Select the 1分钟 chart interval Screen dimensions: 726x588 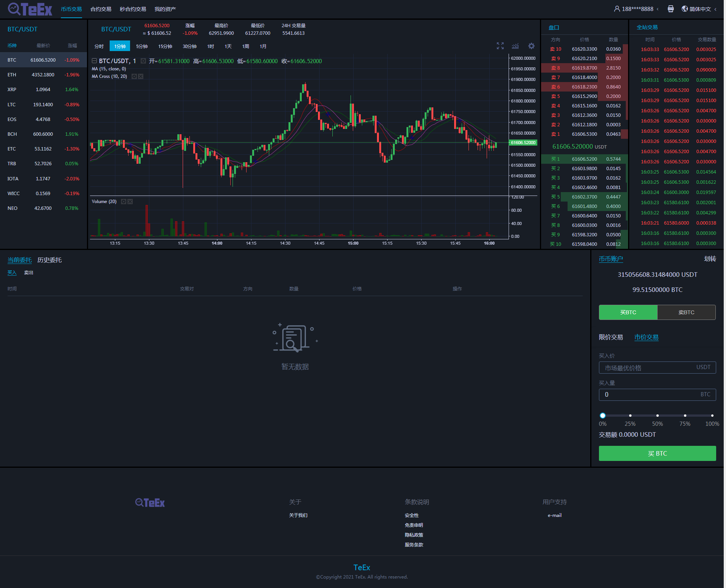coord(120,46)
